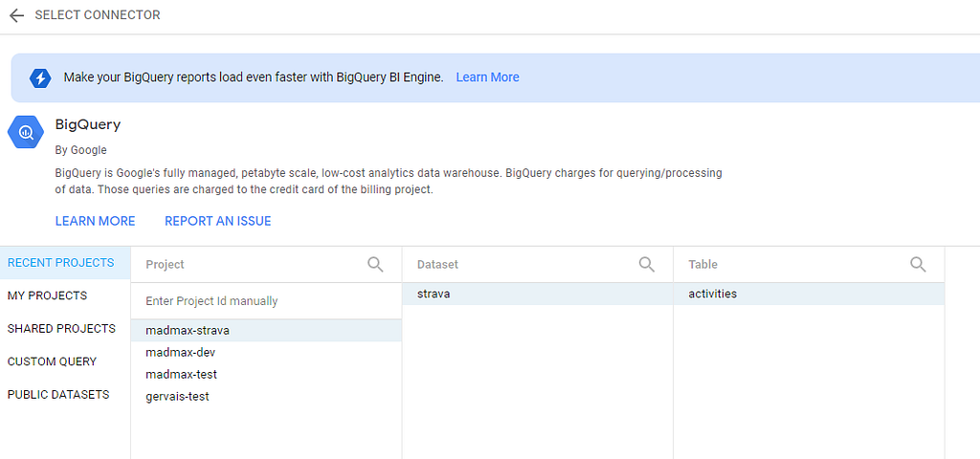Click the BigQuery BI Engine lightning icon
Viewport: 980px width, 459px height.
pos(40,78)
